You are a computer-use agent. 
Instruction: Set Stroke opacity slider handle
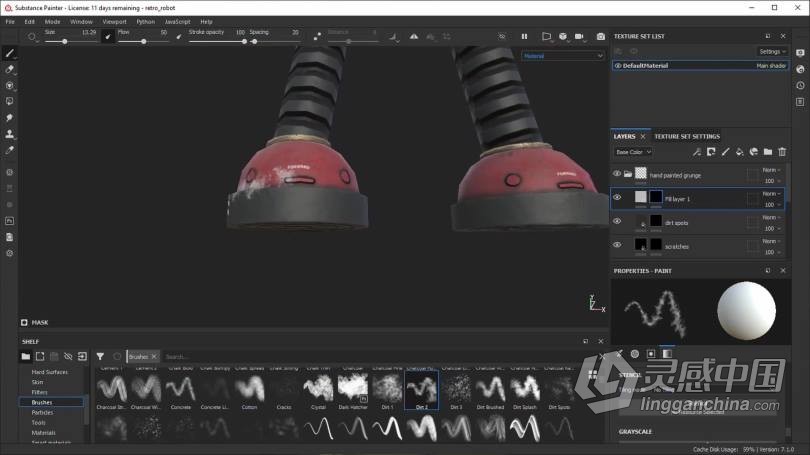point(244,41)
